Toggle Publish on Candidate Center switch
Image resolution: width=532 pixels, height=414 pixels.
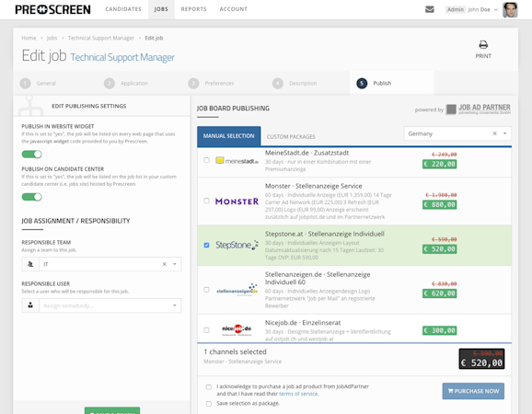[x=32, y=197]
